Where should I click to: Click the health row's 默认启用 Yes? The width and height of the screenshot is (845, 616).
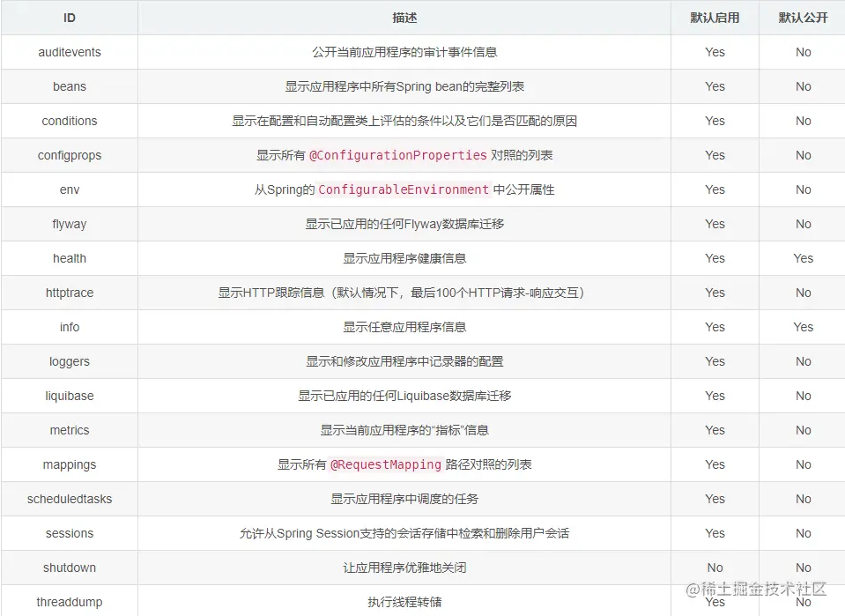(715, 259)
